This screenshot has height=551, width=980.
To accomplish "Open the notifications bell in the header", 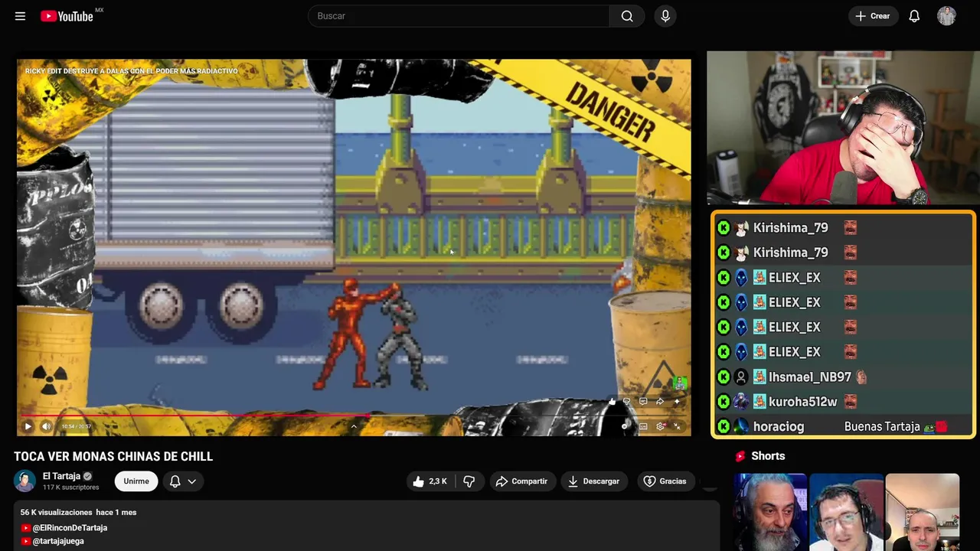I will 914,16.
